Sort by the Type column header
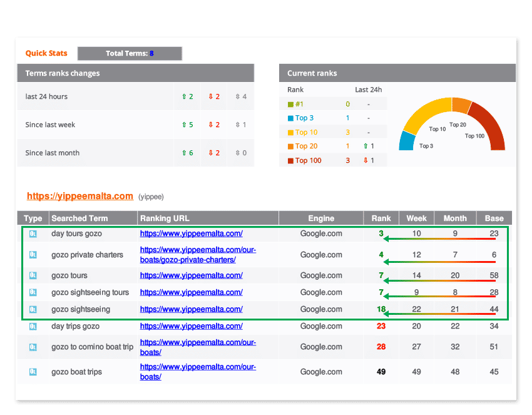 coord(33,218)
